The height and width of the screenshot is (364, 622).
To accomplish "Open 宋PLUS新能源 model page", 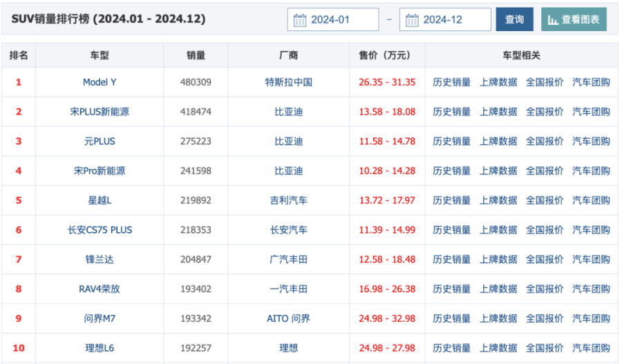I will pos(100,112).
